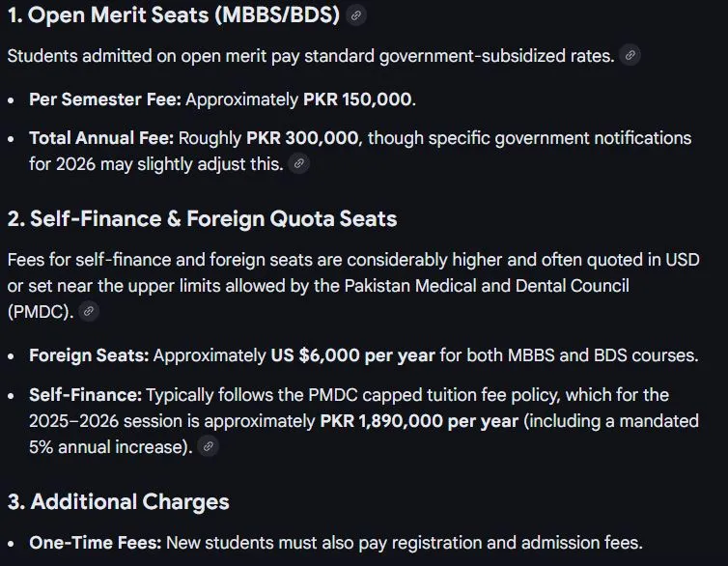728x566 pixels.
Task: Click 'Total Annual Fee:' bullet label
Action: pos(101,138)
